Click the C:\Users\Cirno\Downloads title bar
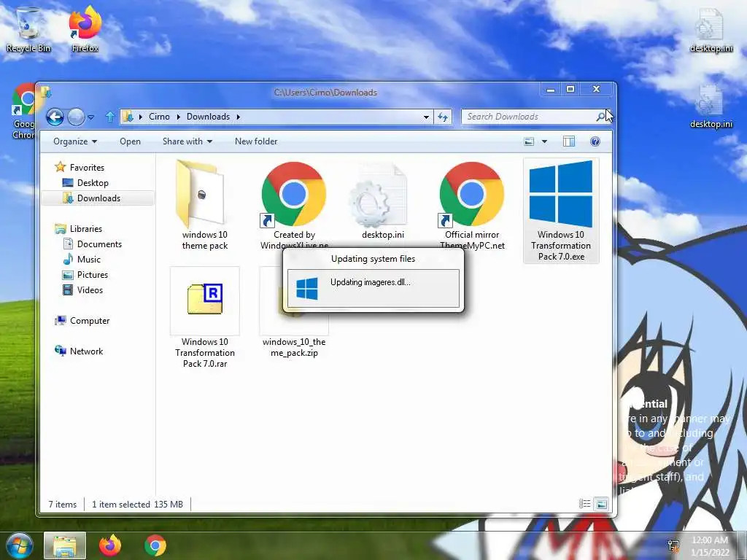747x560 pixels. [x=325, y=93]
